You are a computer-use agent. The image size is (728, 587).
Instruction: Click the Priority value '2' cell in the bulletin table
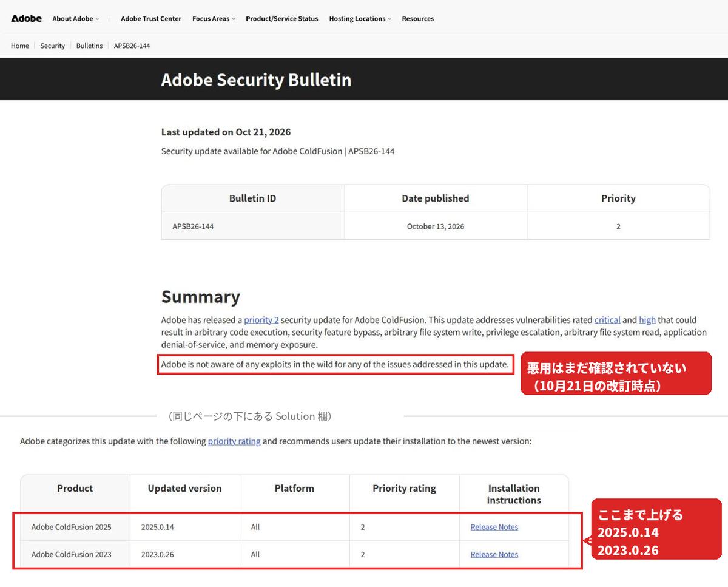click(x=618, y=226)
